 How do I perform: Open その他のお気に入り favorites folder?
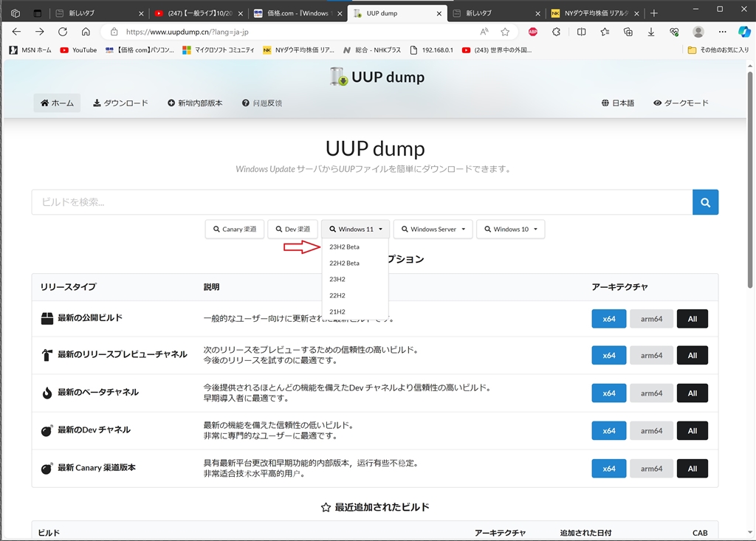pyautogui.click(x=718, y=49)
